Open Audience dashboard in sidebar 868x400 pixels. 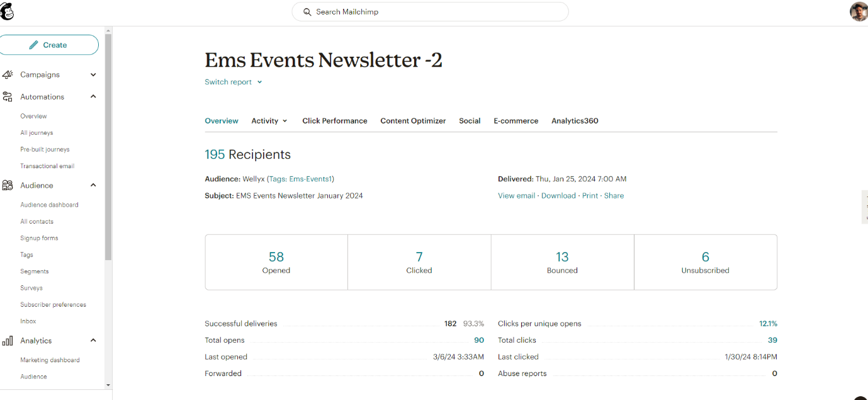point(49,205)
